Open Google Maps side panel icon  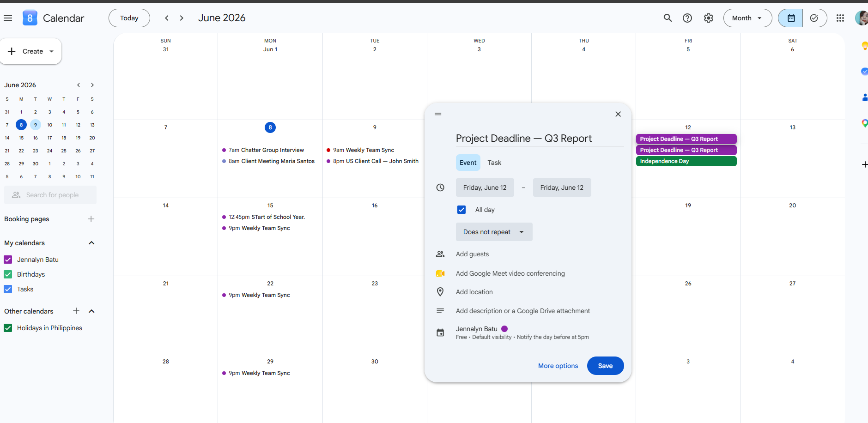(864, 123)
